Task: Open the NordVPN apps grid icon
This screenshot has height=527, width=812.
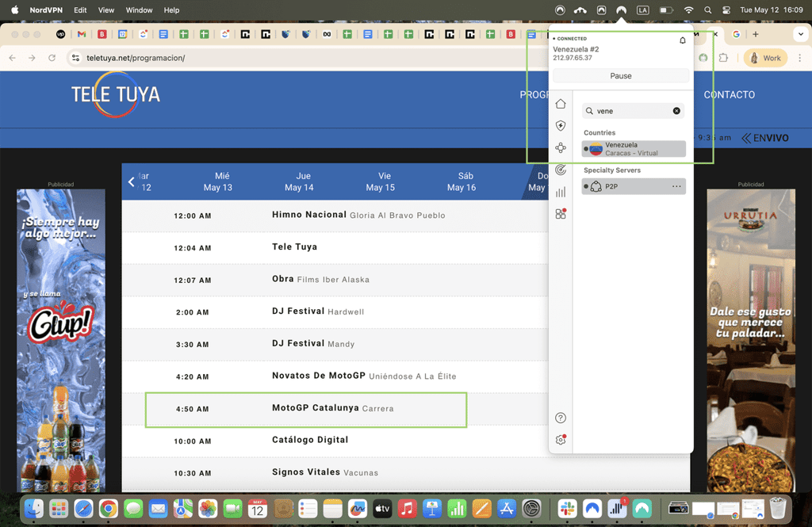Action: tap(561, 214)
